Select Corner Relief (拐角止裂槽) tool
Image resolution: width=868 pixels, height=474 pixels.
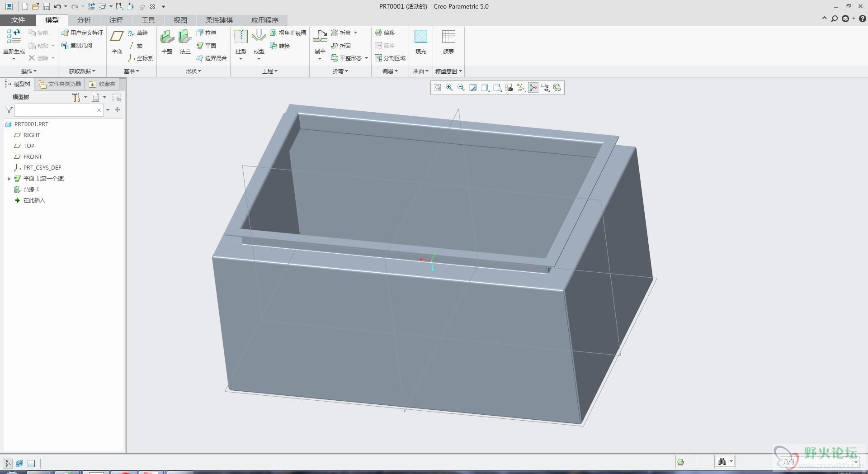(x=288, y=33)
